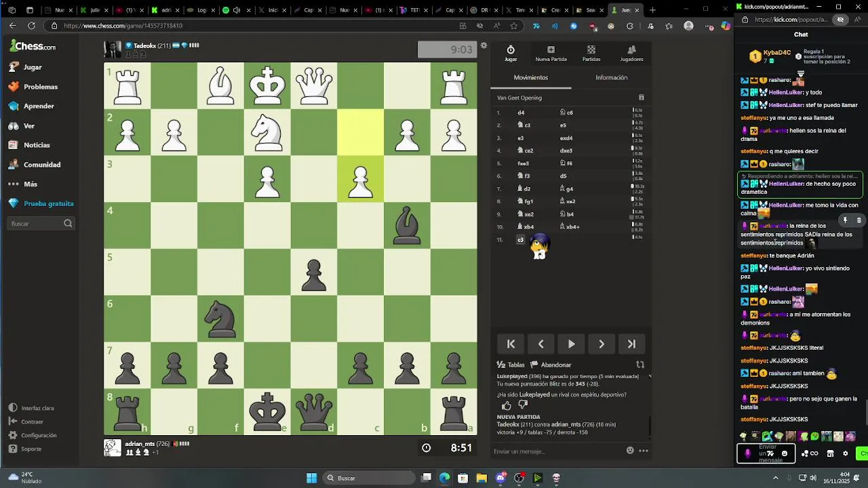Image resolution: width=868 pixels, height=488 pixels.
Task: Select move 1 d4 in list
Action: [521, 113]
